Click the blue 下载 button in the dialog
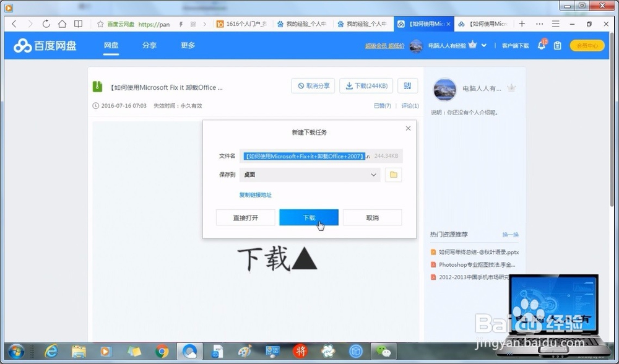Screen dimensions: 619x364 pyautogui.click(x=309, y=217)
